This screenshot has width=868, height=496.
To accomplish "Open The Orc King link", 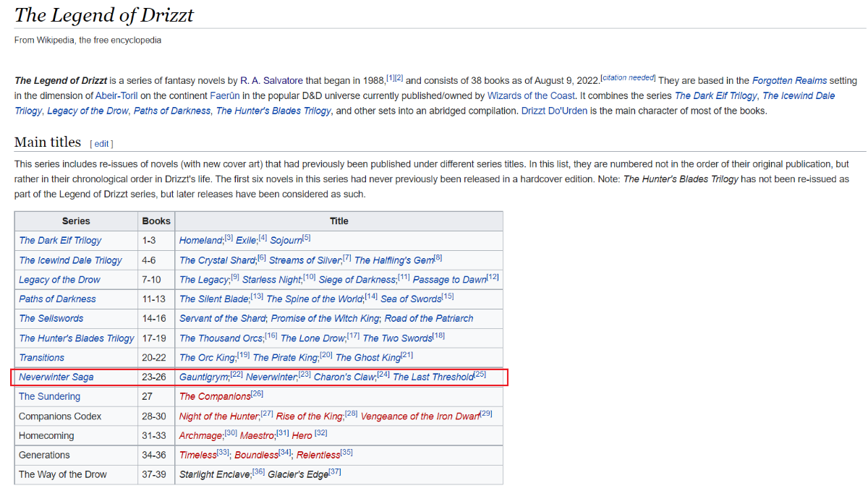I will [208, 357].
